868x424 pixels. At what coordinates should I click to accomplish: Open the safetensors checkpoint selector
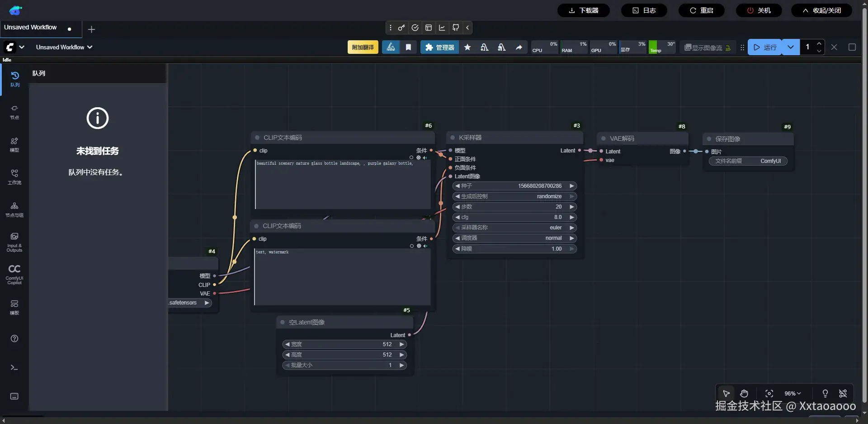[190, 303]
